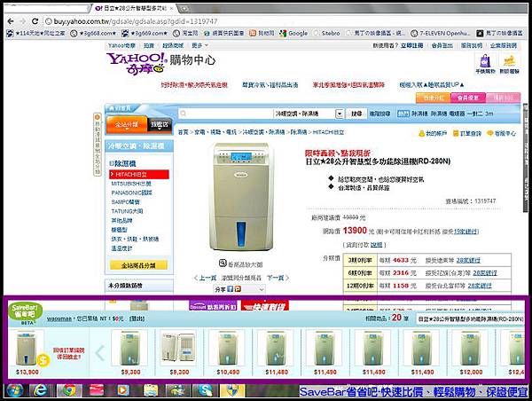Open the SaveBar $13,900 current product thumbnail
This screenshot has width=532, height=401.
coord(26,348)
